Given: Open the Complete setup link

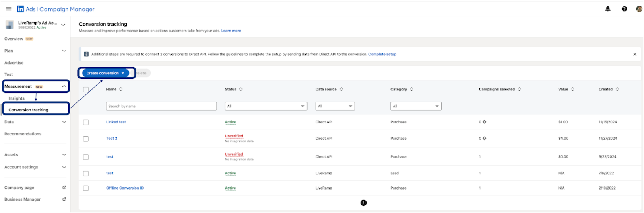Looking at the screenshot, I should pyautogui.click(x=382, y=54).
